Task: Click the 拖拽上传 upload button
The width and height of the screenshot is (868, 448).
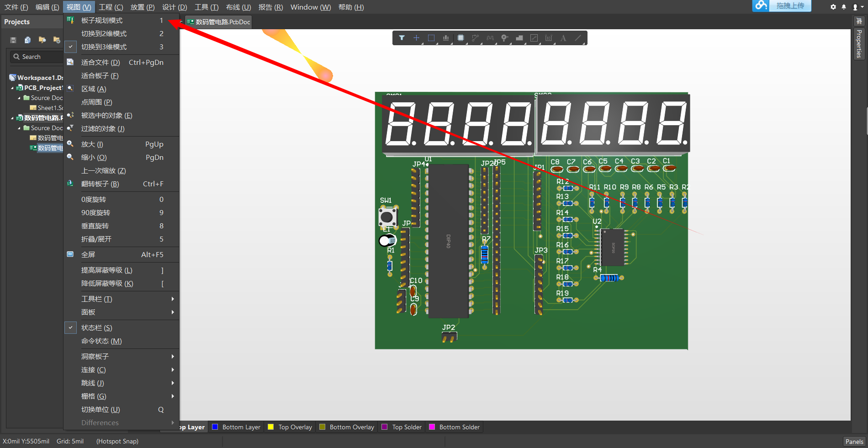Action: (x=790, y=6)
